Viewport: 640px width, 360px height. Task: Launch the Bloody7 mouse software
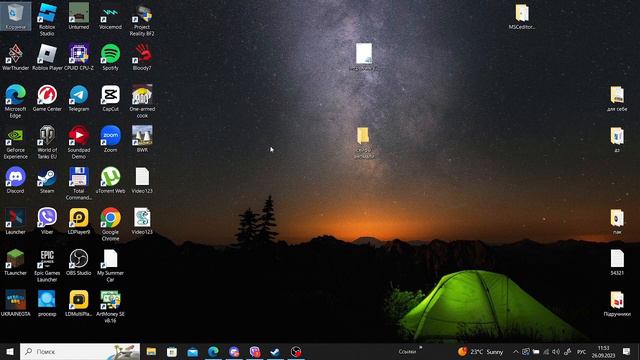pyautogui.click(x=142, y=57)
